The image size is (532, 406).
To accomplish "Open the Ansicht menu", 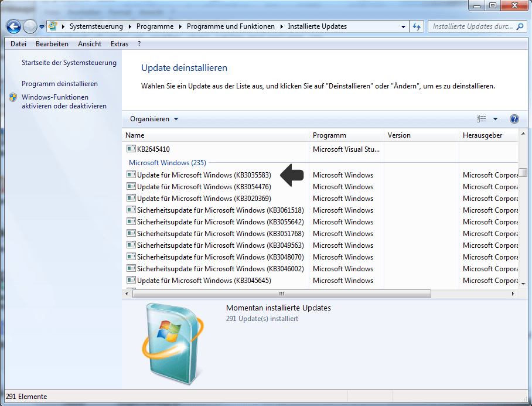I will click(x=90, y=44).
